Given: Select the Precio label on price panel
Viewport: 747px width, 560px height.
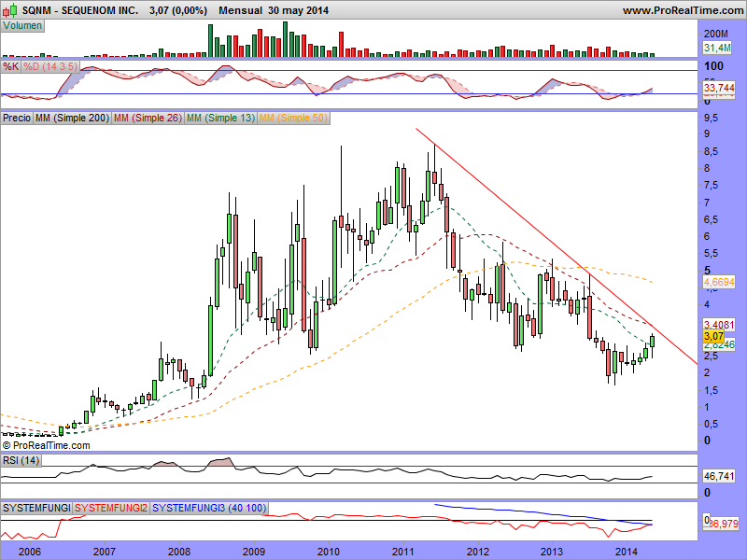Looking at the screenshot, I should (x=17, y=118).
